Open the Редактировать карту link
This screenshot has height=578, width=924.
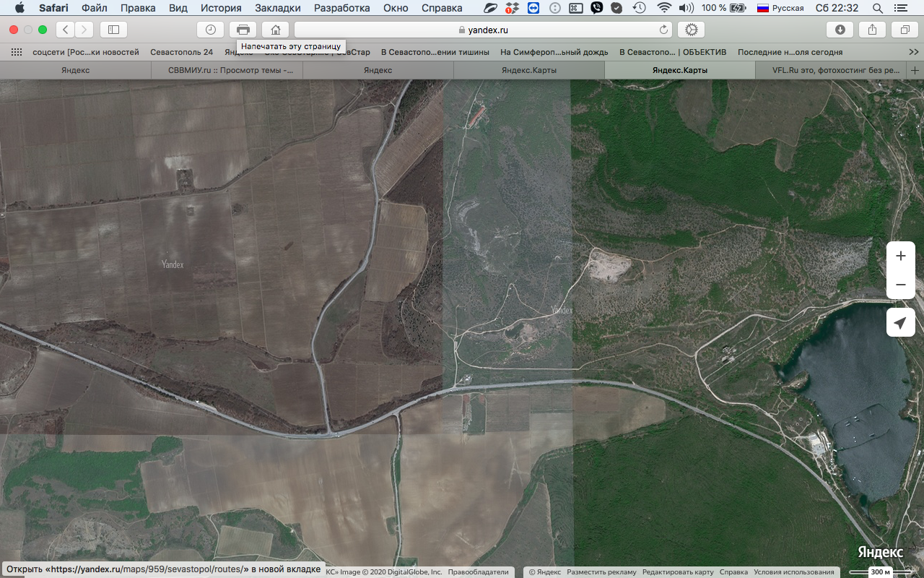coord(678,572)
